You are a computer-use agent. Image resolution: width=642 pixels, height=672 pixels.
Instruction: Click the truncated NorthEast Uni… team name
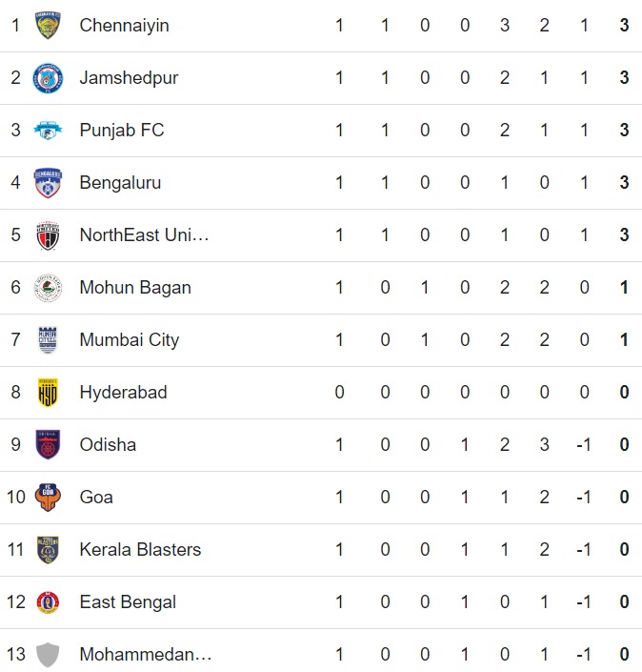[144, 235]
